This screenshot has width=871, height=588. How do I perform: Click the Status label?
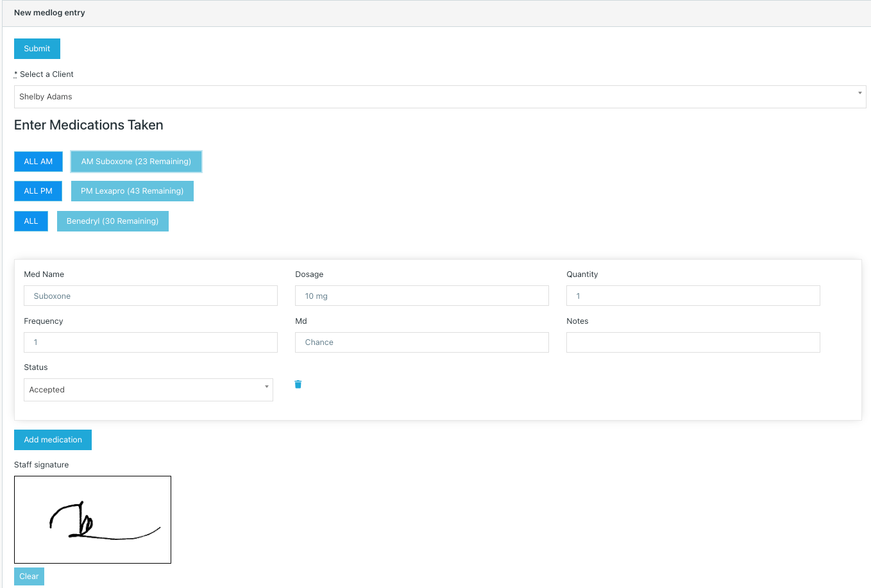[36, 367]
